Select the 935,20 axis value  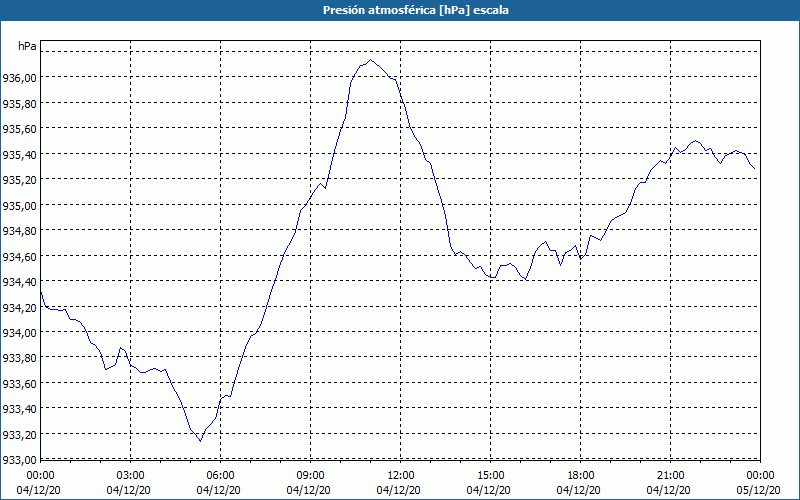pyautogui.click(x=19, y=180)
